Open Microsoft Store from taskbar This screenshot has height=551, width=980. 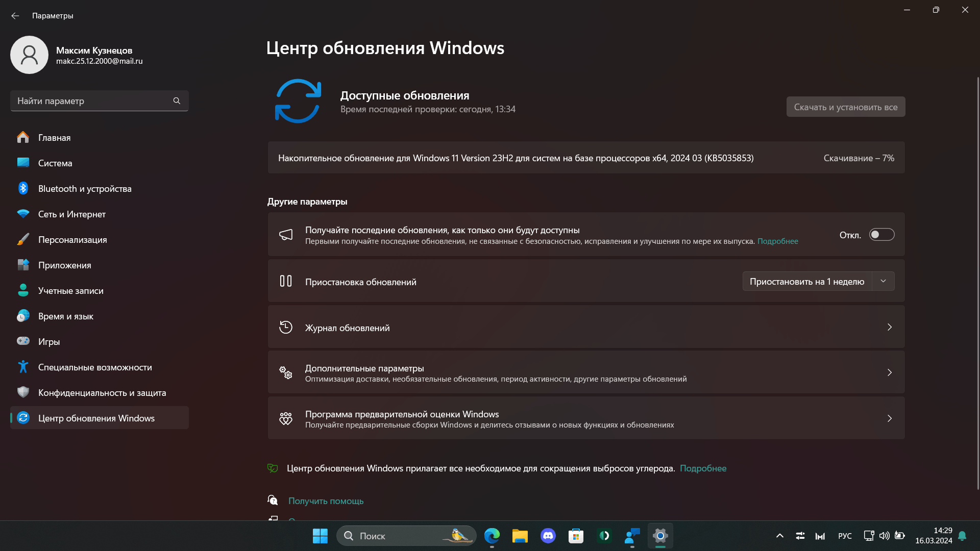pyautogui.click(x=576, y=536)
